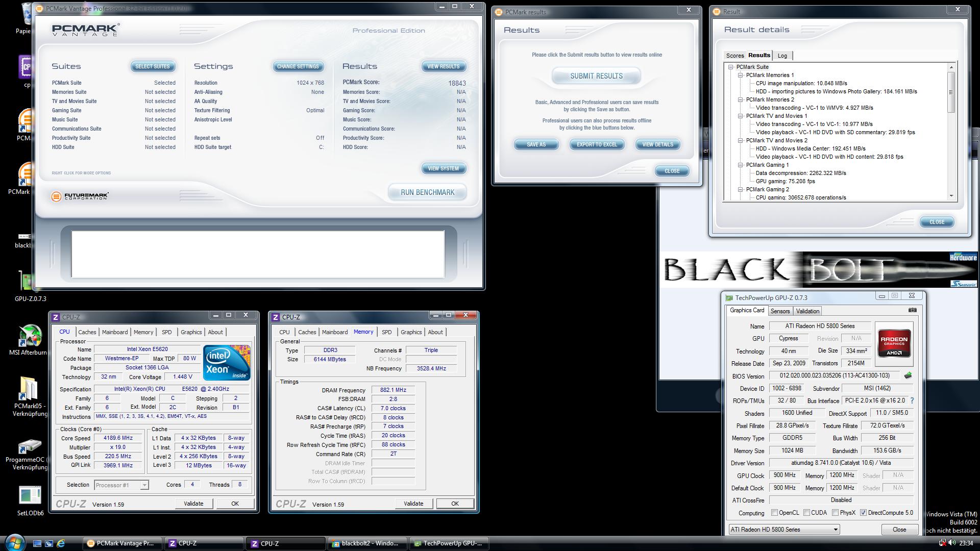Switch to the Log tab in Result details
Viewport: 980px width, 551px height.
782,56
